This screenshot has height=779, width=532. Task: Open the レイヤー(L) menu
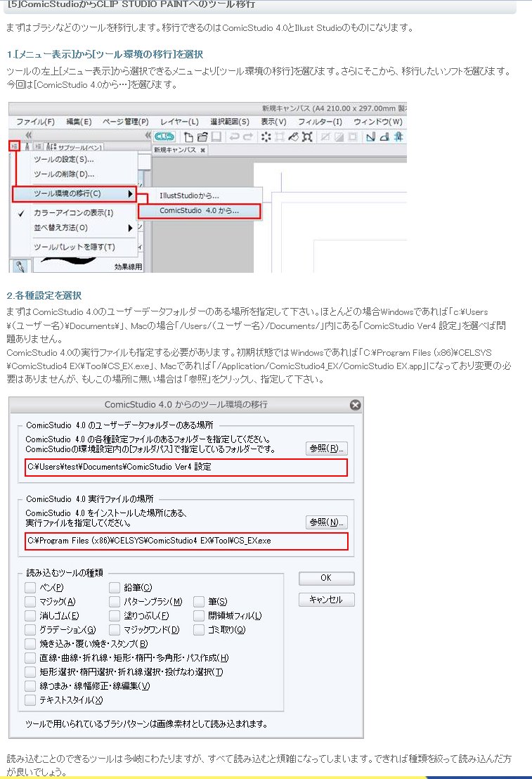click(179, 122)
